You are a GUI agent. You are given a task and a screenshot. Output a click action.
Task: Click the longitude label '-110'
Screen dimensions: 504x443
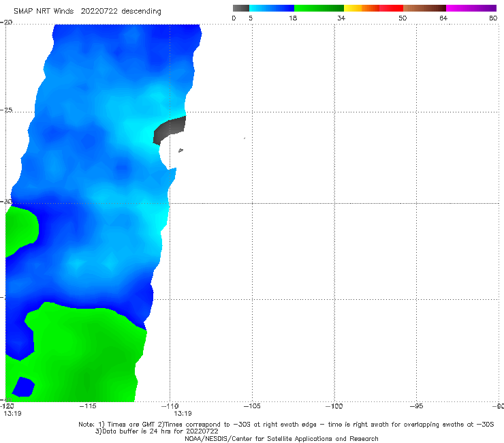(x=170, y=406)
